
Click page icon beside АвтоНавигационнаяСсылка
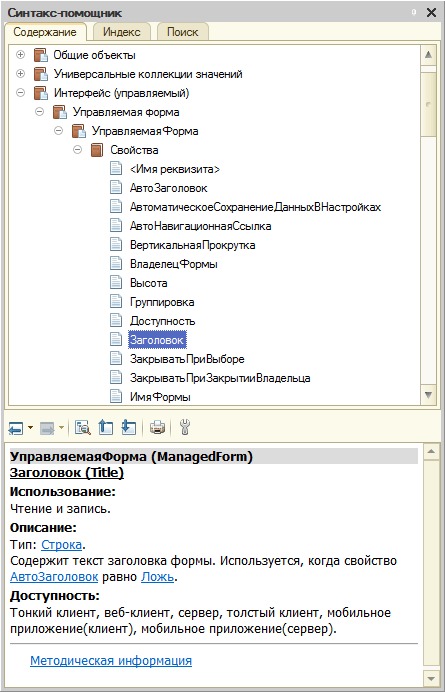[116, 226]
